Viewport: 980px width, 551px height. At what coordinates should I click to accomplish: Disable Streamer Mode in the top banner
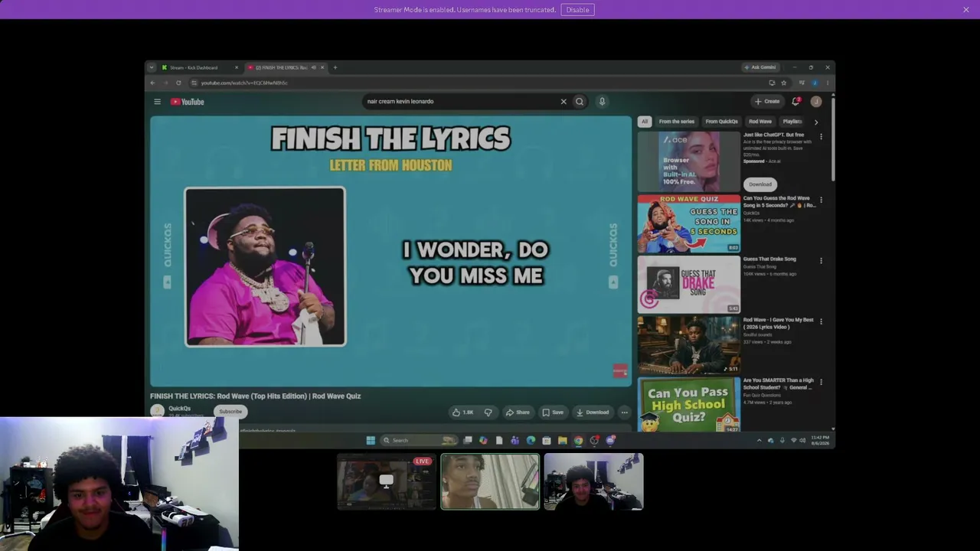point(577,10)
